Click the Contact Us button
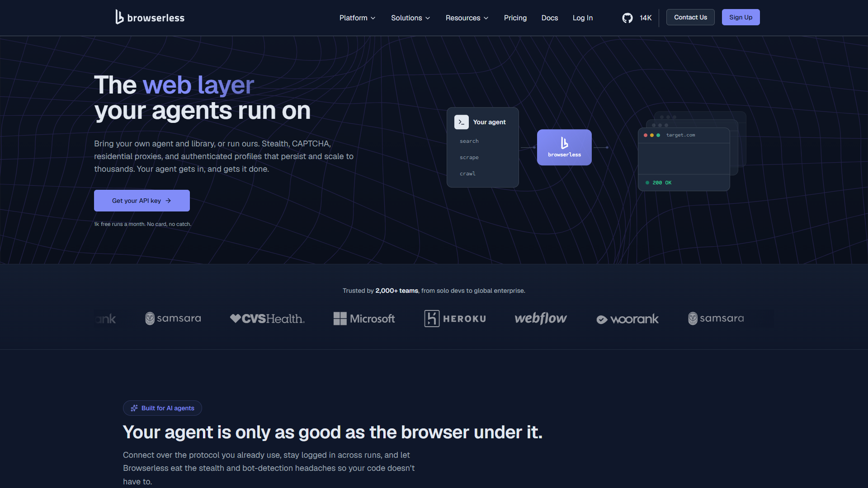The width and height of the screenshot is (868, 488). point(690,17)
